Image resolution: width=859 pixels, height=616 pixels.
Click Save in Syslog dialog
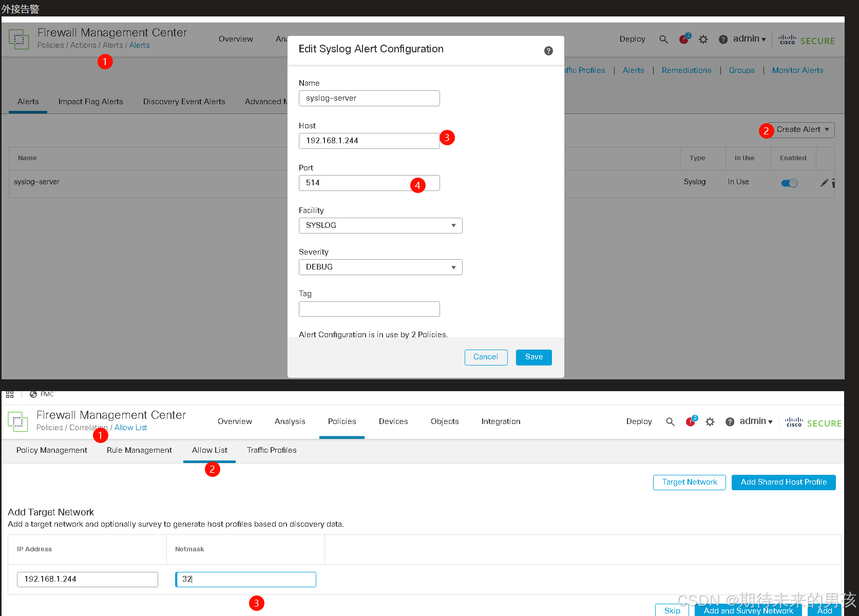tap(534, 357)
